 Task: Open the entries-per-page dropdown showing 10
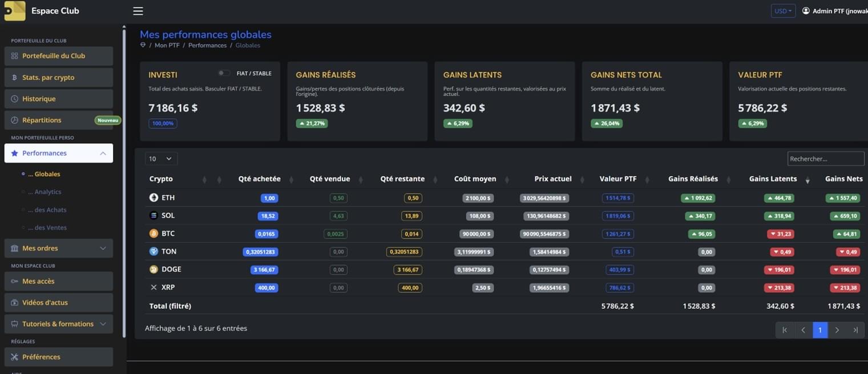tap(161, 159)
